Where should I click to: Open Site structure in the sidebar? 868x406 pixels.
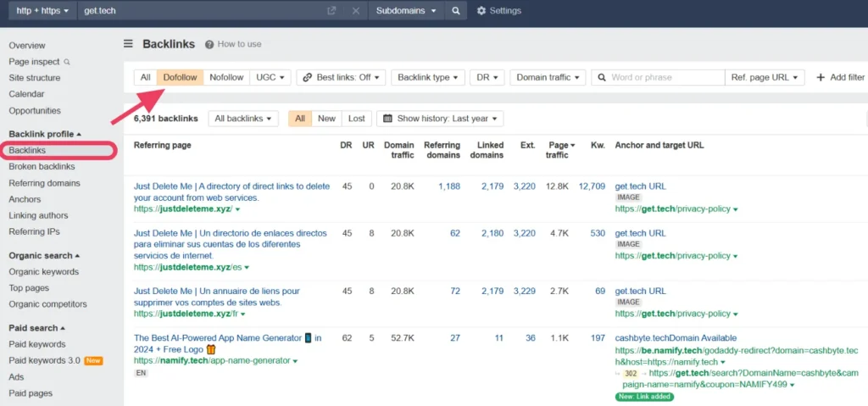(34, 77)
